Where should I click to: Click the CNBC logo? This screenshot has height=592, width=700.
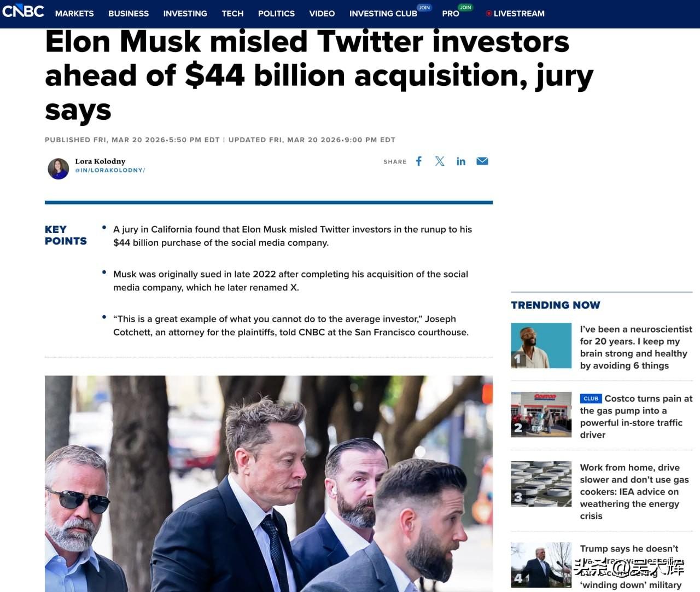23,11
